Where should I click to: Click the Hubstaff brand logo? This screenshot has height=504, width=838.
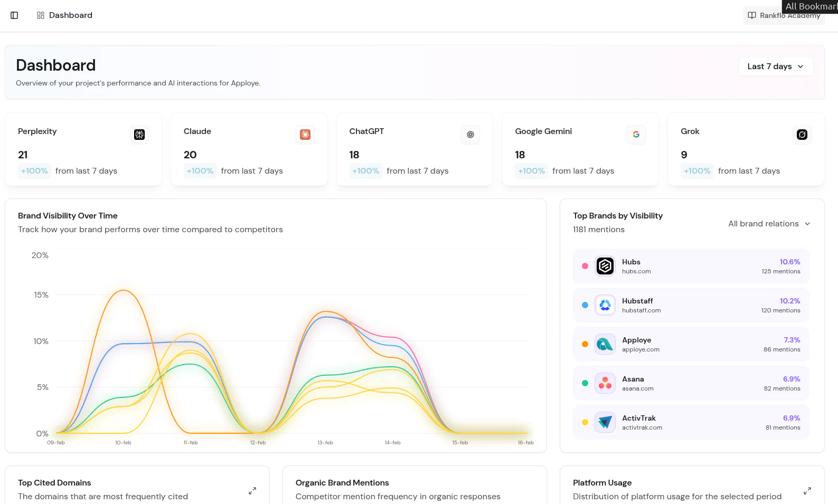(x=605, y=305)
